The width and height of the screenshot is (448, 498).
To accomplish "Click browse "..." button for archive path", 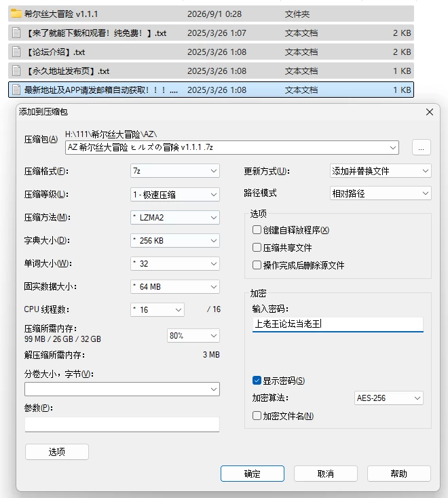I will tap(422, 147).
